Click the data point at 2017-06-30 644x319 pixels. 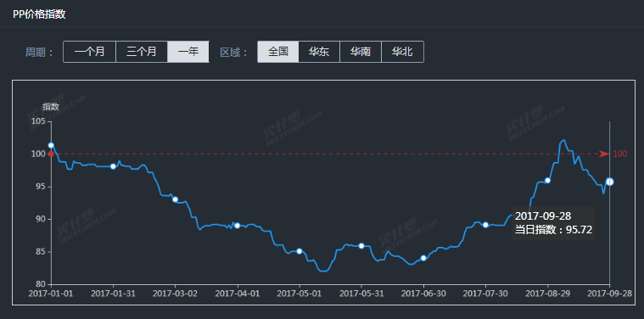click(x=423, y=258)
